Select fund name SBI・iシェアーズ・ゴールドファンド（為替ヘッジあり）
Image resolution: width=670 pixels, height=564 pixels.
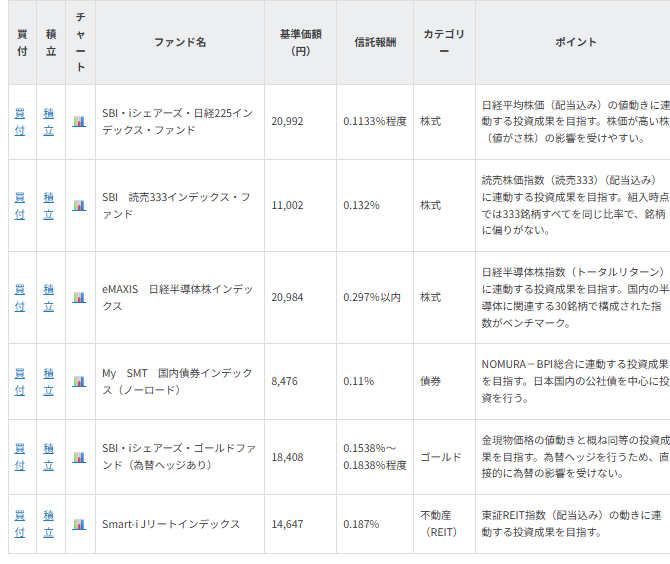[x=179, y=457]
